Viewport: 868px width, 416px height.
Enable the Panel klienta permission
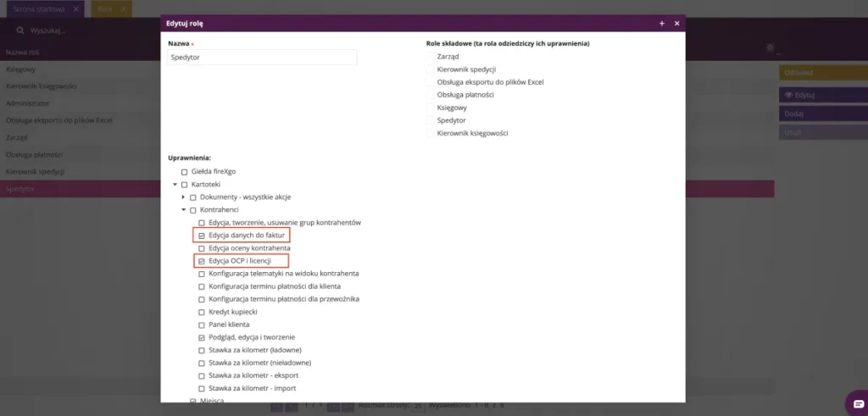click(x=202, y=324)
